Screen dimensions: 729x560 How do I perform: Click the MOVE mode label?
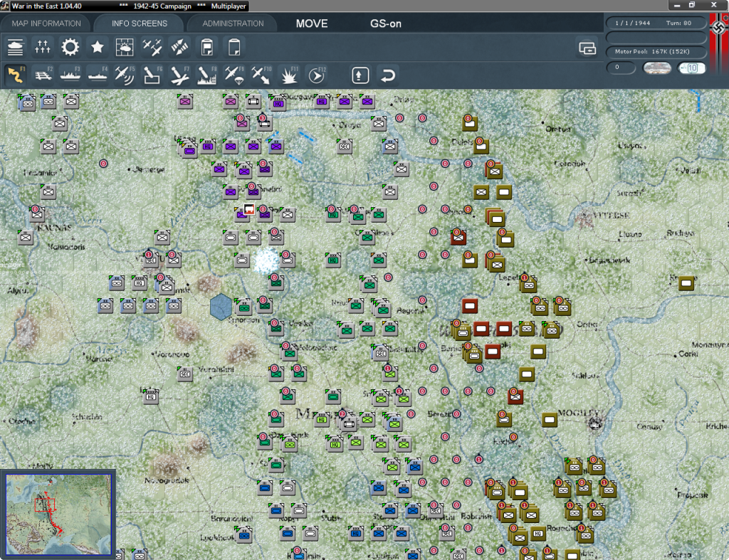point(312,23)
